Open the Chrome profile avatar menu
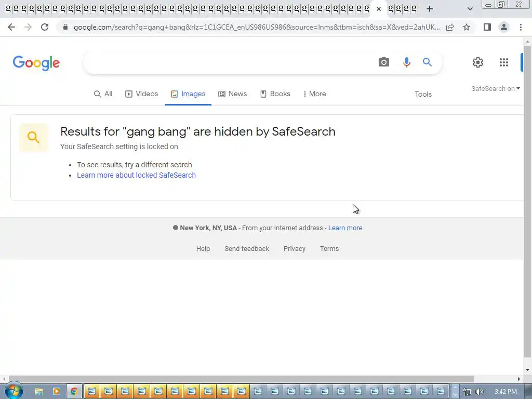 click(x=504, y=27)
